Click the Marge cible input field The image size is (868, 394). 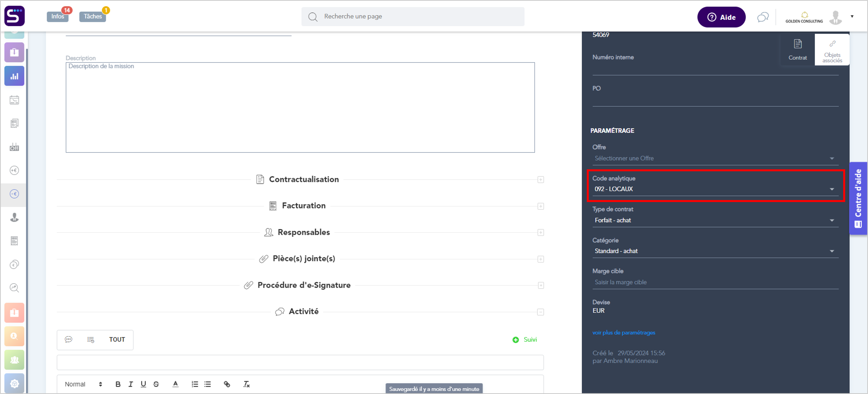coord(715,282)
